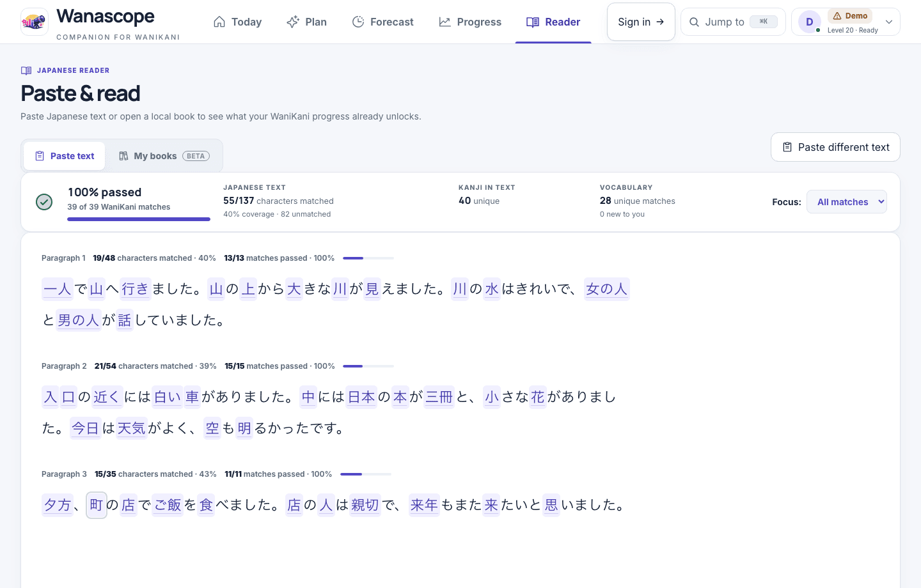Click the word 三冊

[439, 397]
